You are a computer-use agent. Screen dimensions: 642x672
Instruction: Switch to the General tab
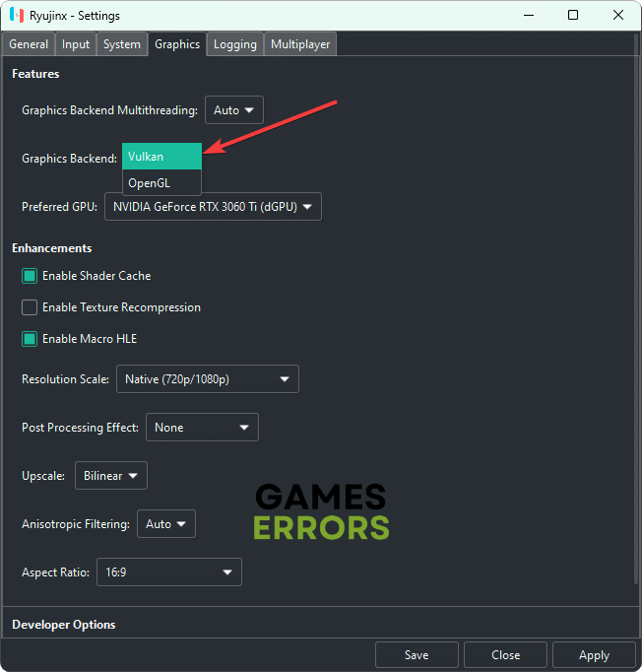pyautogui.click(x=29, y=44)
